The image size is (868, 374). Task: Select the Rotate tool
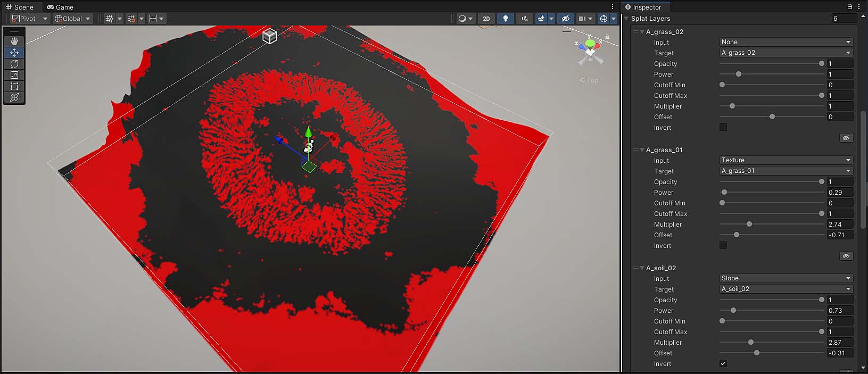14,64
